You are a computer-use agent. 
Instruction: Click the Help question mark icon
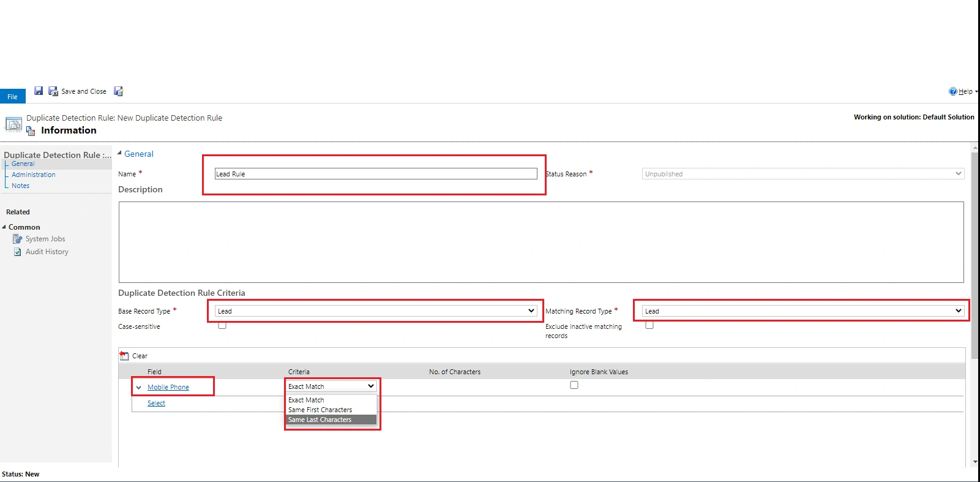pyautogui.click(x=952, y=91)
